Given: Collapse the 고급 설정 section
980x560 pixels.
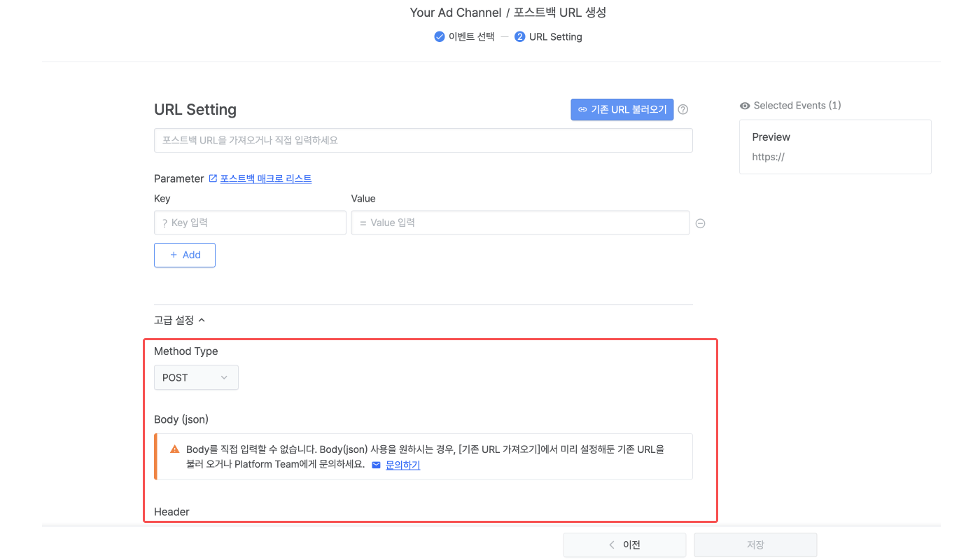Looking at the screenshot, I should point(180,320).
